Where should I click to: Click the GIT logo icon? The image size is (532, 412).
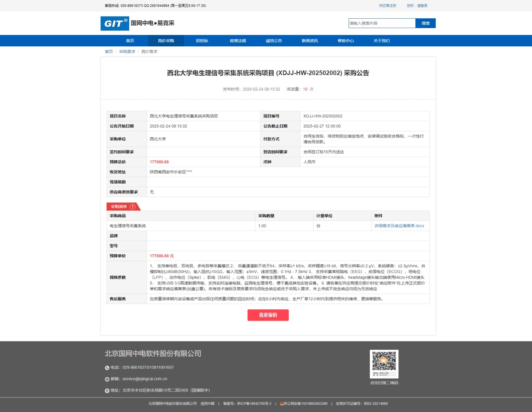pyautogui.click(x=115, y=23)
